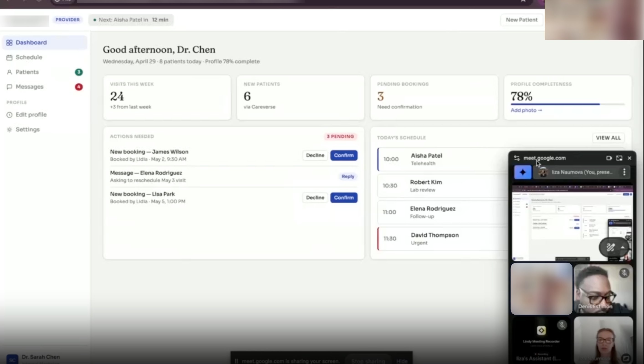Open the New Patients card

301,97
